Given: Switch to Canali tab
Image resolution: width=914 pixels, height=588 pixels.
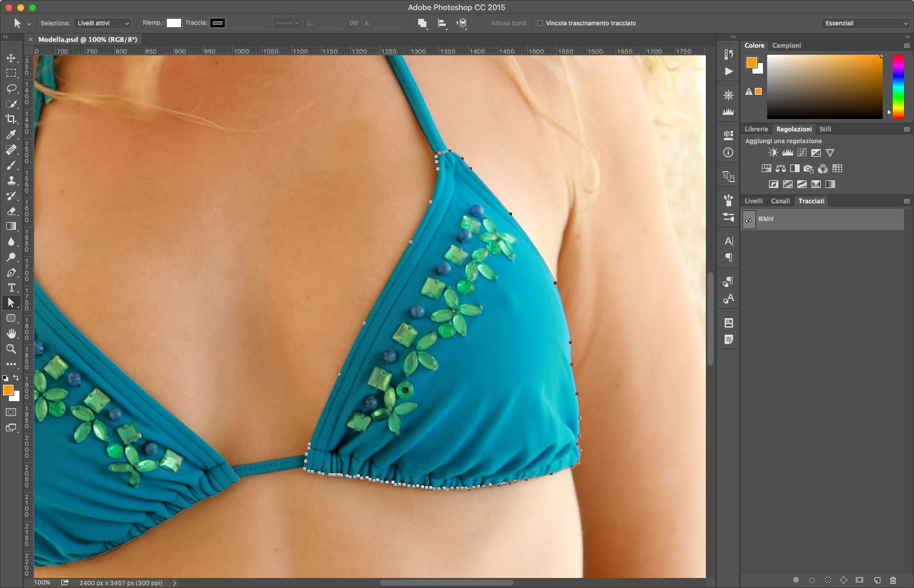Looking at the screenshot, I should point(780,201).
